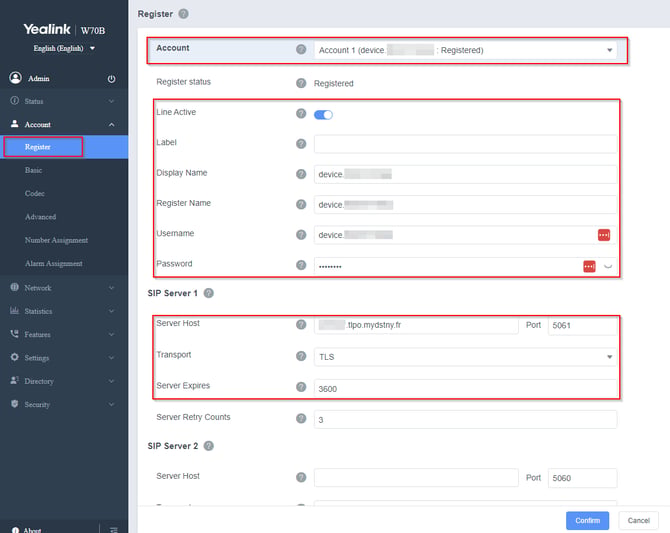670x533 pixels.
Task: Click the About info icon
Action: coord(15,530)
